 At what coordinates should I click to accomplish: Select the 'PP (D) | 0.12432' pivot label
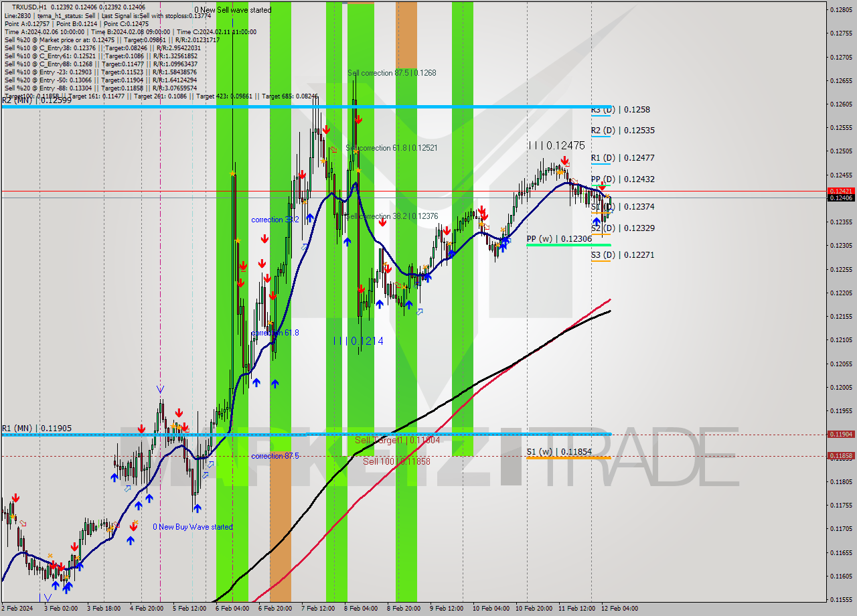(x=623, y=179)
